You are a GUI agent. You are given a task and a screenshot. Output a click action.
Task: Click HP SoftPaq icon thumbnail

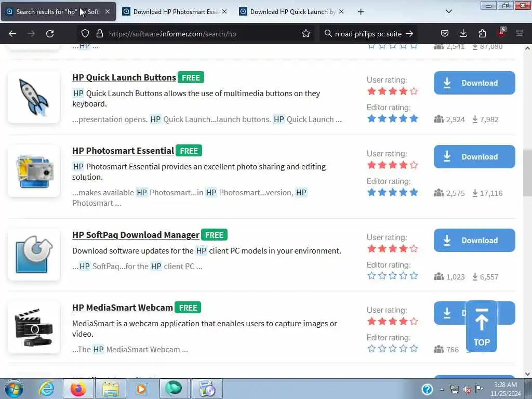pyautogui.click(x=34, y=255)
